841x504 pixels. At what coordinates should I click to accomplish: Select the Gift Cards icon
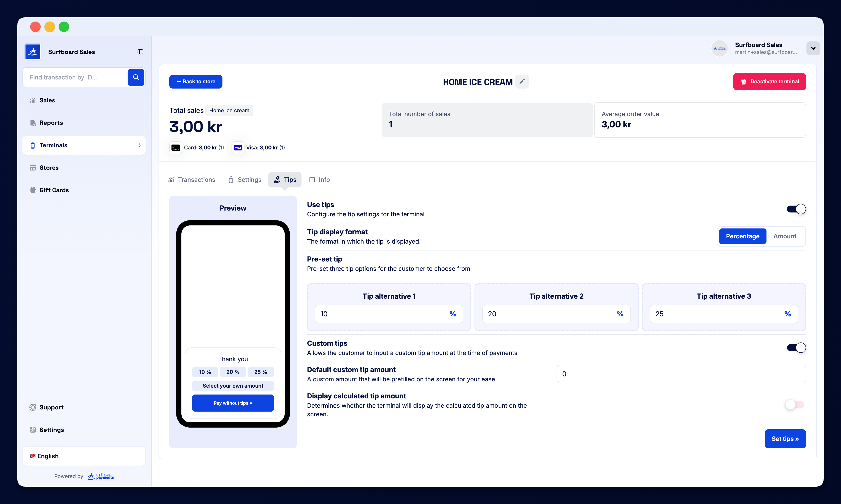coord(33,190)
